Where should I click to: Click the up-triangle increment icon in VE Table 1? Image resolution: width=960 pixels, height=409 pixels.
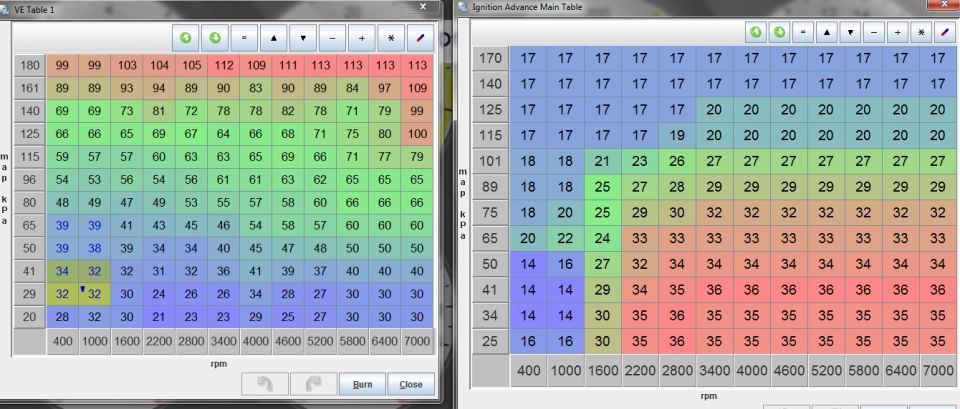(274, 38)
